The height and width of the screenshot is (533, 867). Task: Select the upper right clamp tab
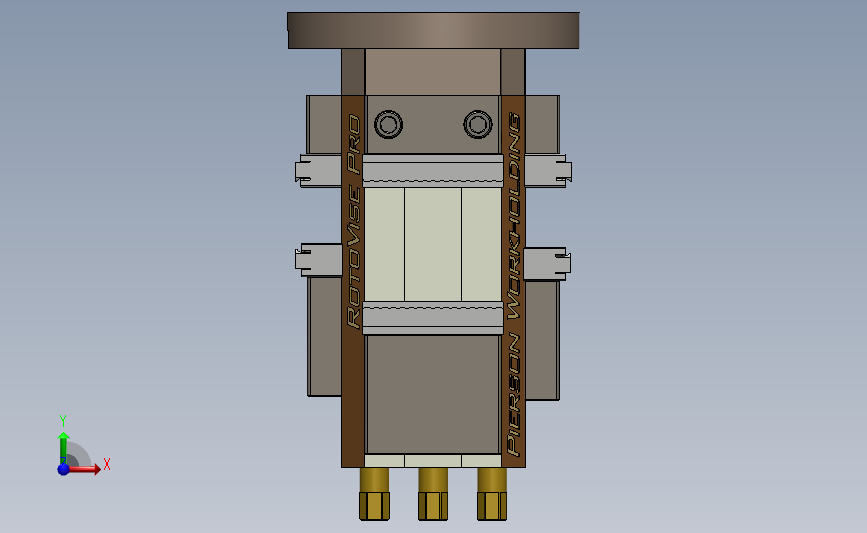pos(548,171)
